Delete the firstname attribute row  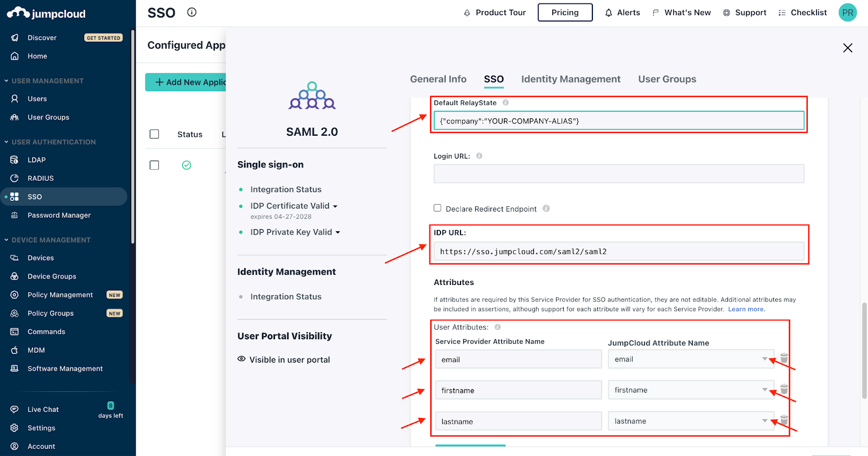(784, 389)
